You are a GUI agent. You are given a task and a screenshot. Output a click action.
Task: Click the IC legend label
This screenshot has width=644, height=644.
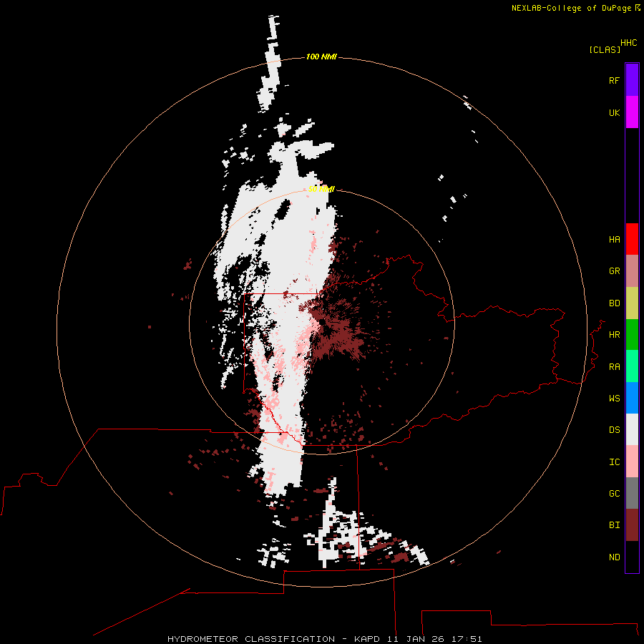(614, 462)
